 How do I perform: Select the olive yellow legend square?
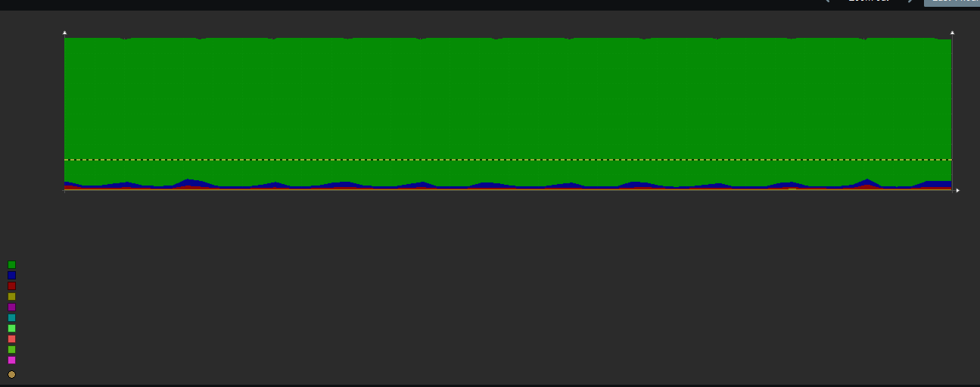(11, 297)
